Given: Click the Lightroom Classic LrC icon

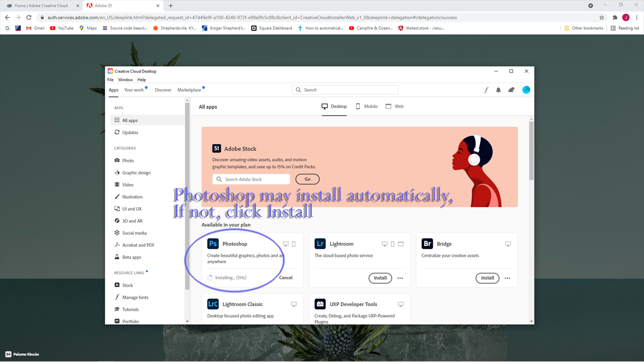Looking at the screenshot, I should [x=213, y=304].
